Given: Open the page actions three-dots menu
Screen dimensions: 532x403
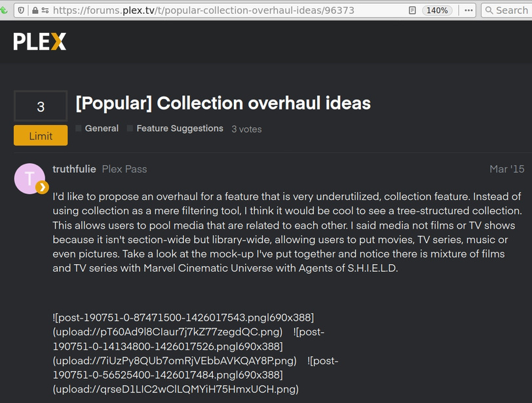Looking at the screenshot, I should click(468, 10).
